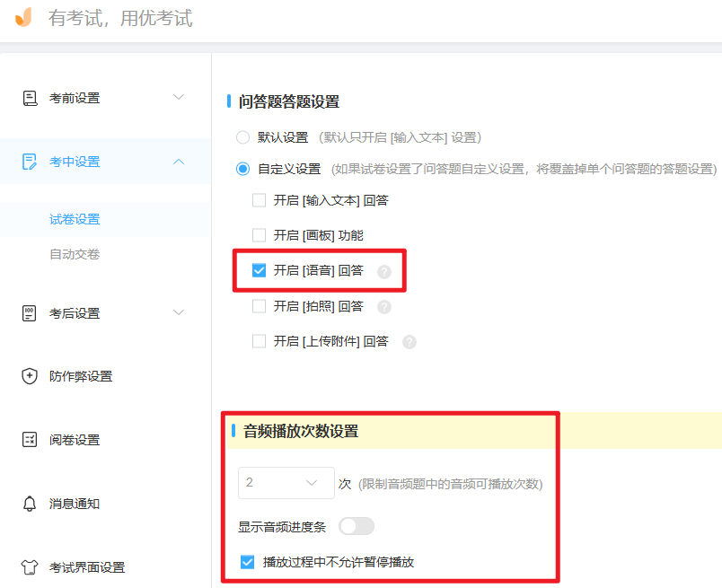Check 开启[画板]功能 option

point(257,235)
